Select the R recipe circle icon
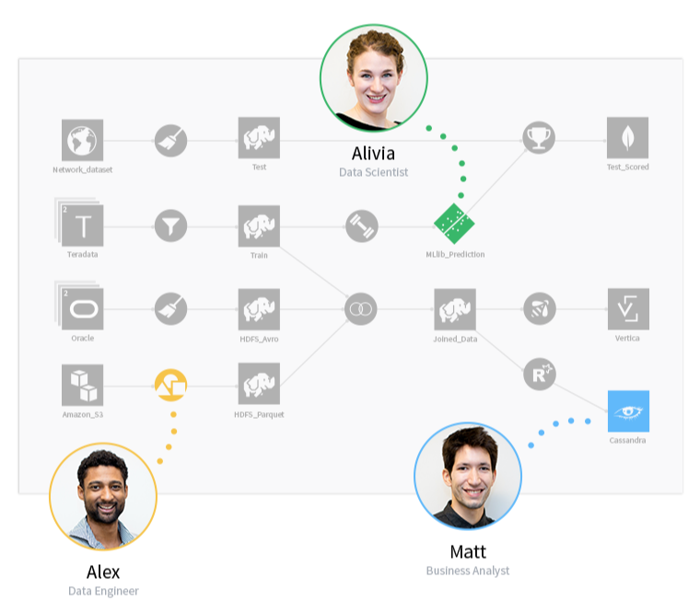 [540, 375]
